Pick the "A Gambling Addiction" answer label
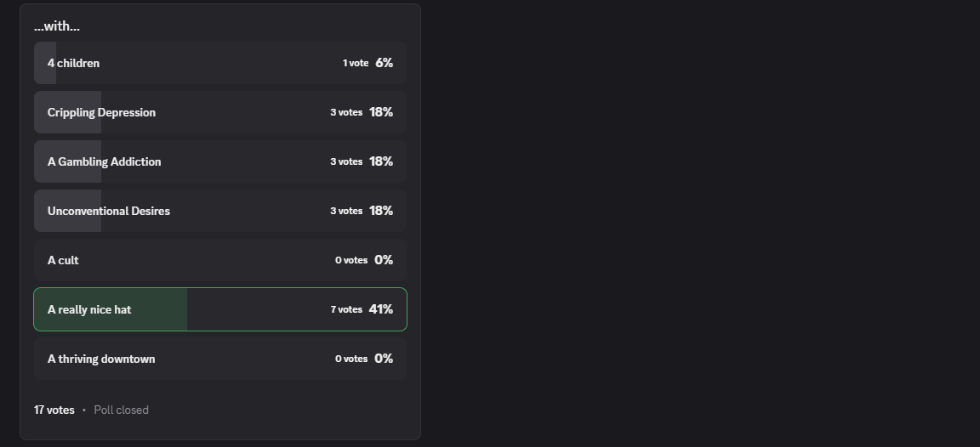 tap(104, 161)
